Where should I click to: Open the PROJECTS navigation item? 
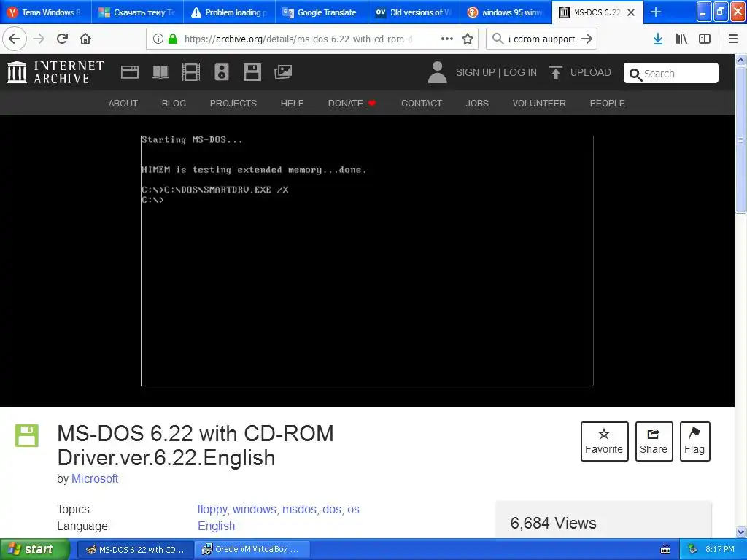point(233,104)
